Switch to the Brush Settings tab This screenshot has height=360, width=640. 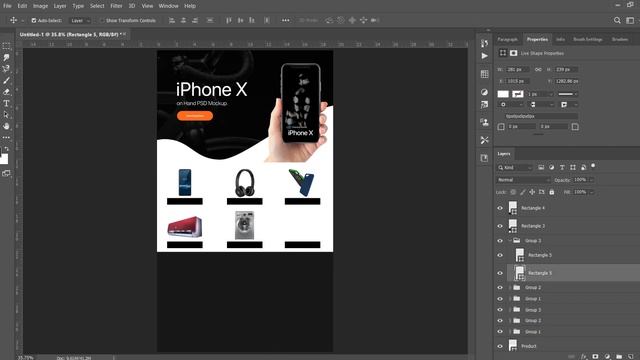click(588, 40)
